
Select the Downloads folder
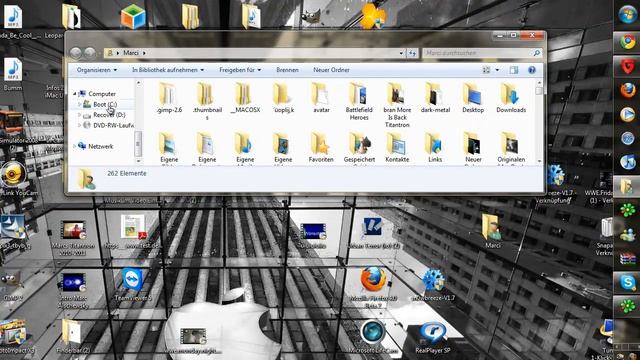click(x=511, y=98)
